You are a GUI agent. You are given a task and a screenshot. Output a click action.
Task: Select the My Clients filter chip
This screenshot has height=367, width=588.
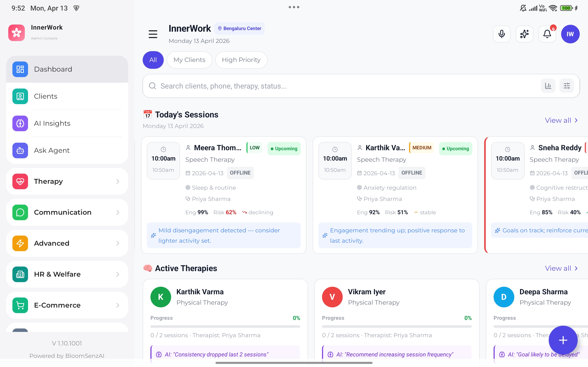click(189, 60)
